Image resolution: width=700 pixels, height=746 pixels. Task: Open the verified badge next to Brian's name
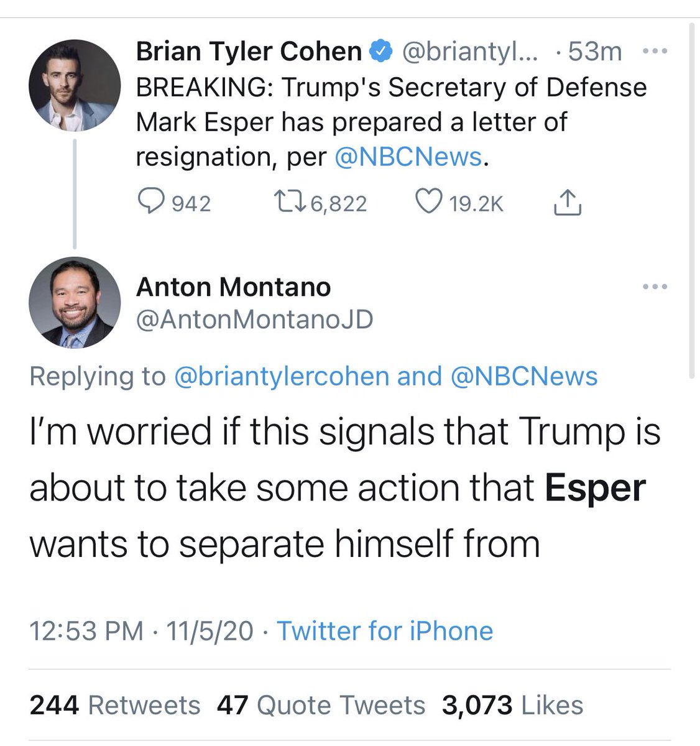click(x=380, y=52)
